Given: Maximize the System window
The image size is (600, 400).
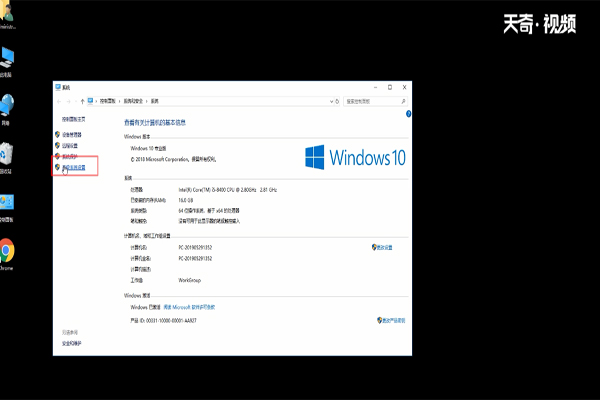Looking at the screenshot, I should coord(390,87).
